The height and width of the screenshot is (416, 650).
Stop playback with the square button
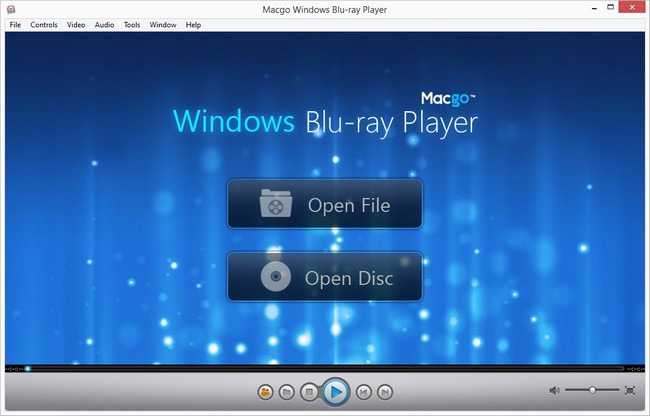309,392
